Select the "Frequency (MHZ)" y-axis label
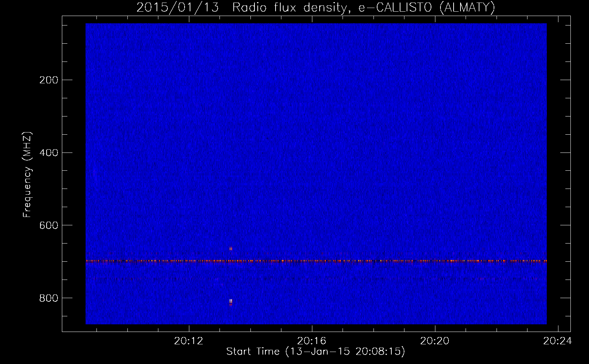The image size is (589, 364). (x=27, y=175)
